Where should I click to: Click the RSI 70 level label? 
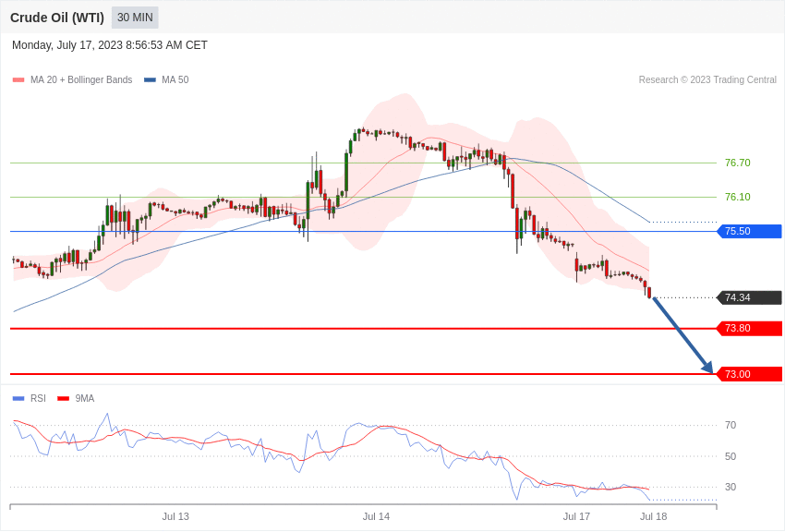[731, 425]
